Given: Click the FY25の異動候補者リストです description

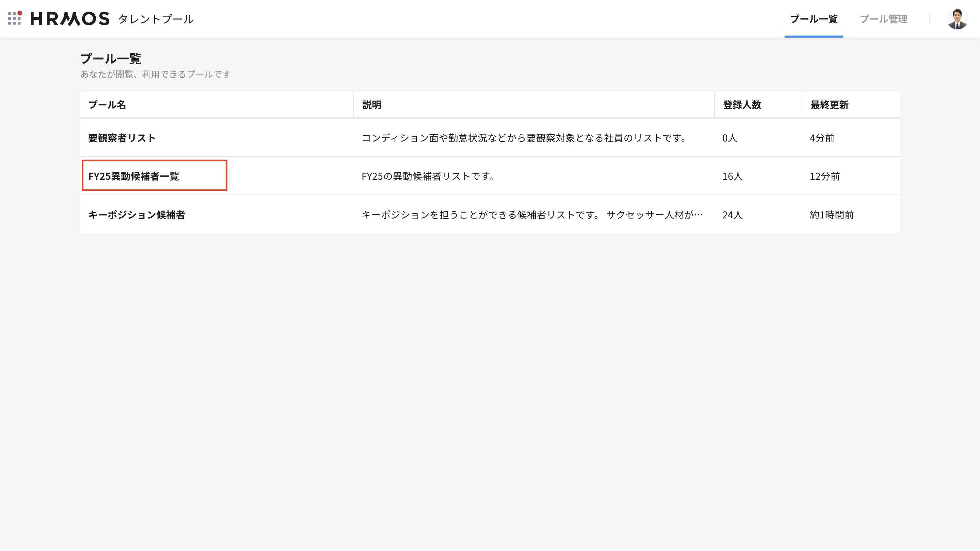Looking at the screenshot, I should tap(427, 176).
